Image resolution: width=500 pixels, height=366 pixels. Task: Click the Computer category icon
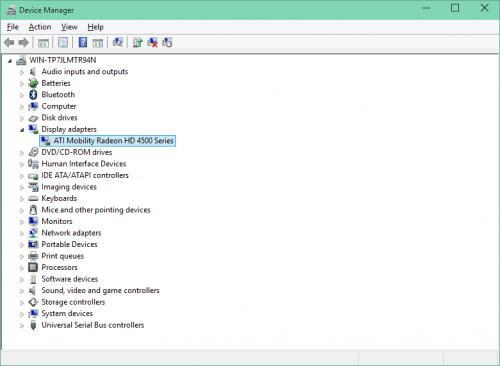33,106
